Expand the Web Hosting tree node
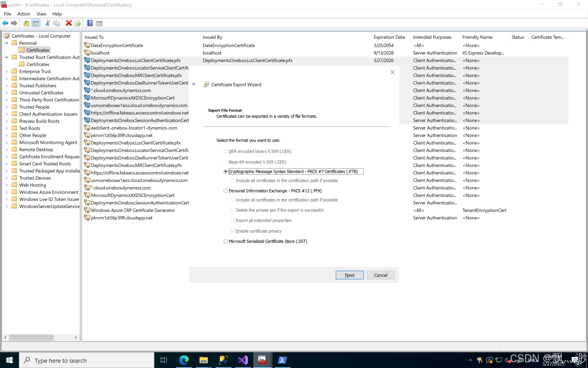The height and width of the screenshot is (368, 588). click(x=7, y=185)
